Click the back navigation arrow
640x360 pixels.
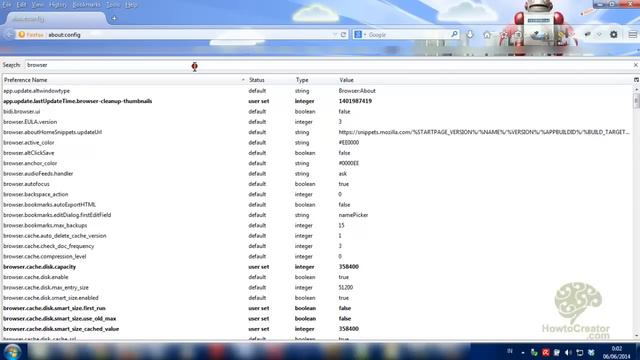pyautogui.click(x=10, y=35)
